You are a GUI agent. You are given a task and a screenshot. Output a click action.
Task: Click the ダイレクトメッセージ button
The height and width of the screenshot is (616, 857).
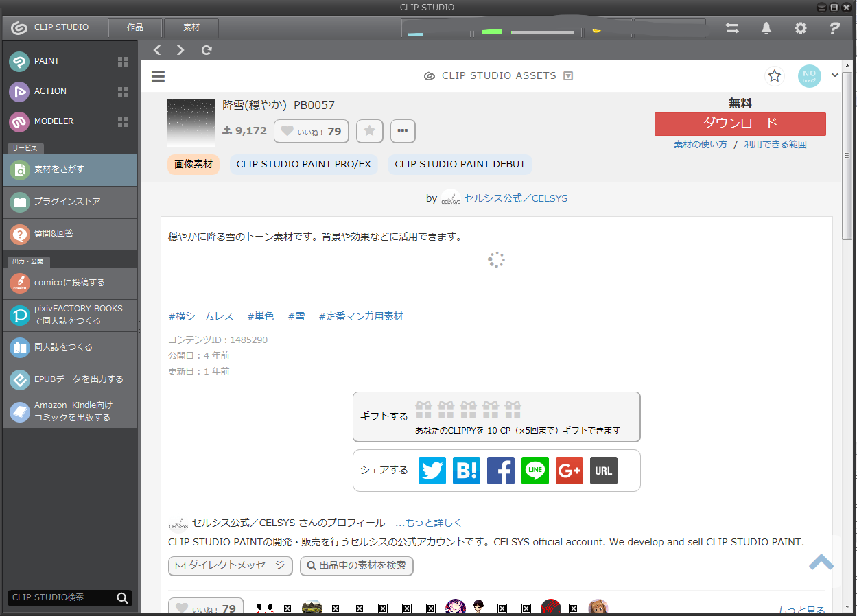(x=231, y=566)
